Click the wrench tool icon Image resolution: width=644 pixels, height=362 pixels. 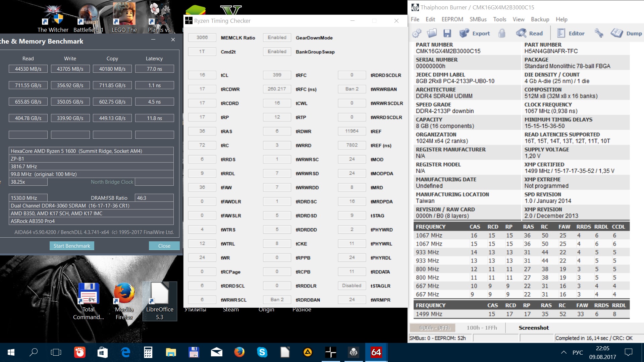click(x=599, y=33)
